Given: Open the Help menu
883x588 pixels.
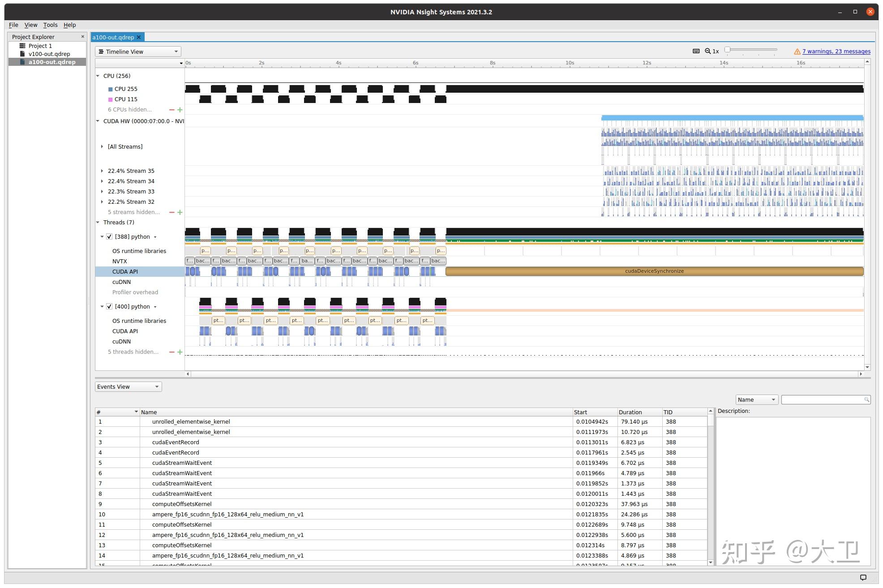Looking at the screenshot, I should (69, 25).
